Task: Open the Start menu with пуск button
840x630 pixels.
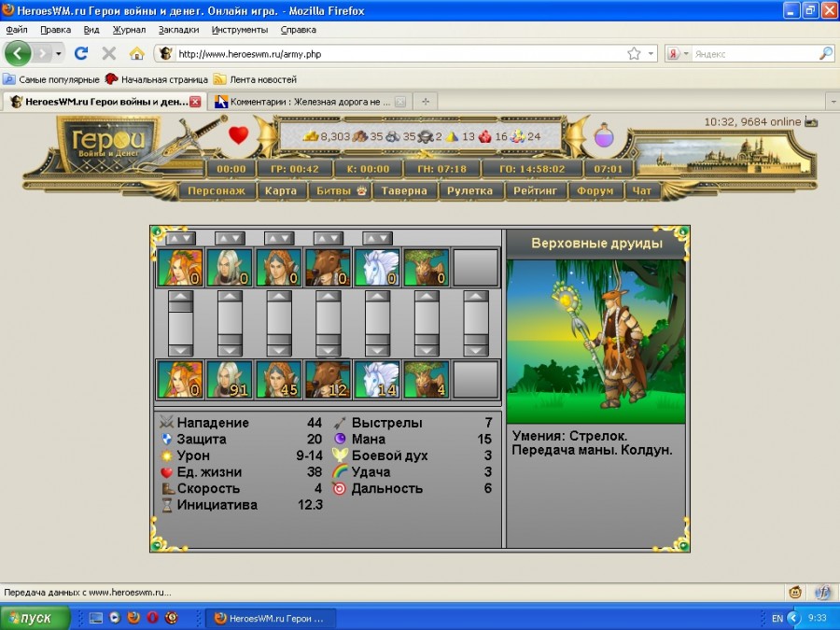Action: coord(35,618)
